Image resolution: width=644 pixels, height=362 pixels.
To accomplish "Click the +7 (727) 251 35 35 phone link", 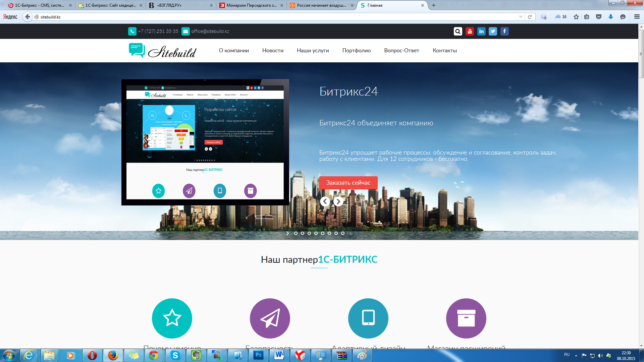I will click(x=158, y=31).
